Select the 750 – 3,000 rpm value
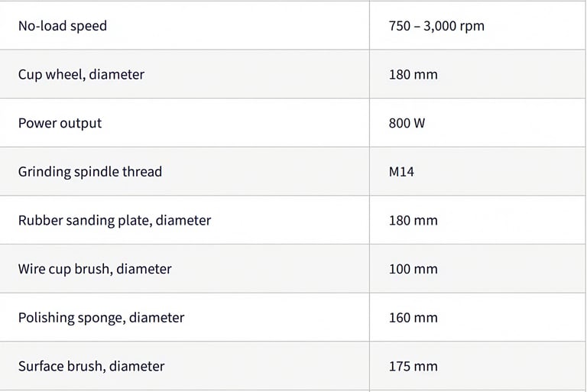Screen dimensions: 587x392 click(x=436, y=26)
